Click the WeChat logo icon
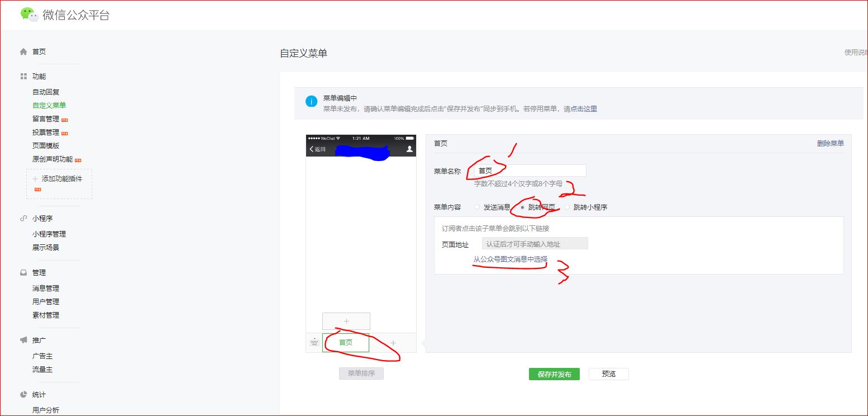Viewport: 868px width, 416px height. pos(30,15)
